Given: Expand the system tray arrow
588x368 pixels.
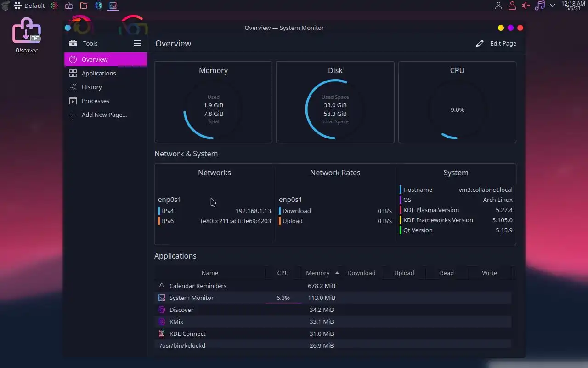Looking at the screenshot, I should pyautogui.click(x=553, y=6).
